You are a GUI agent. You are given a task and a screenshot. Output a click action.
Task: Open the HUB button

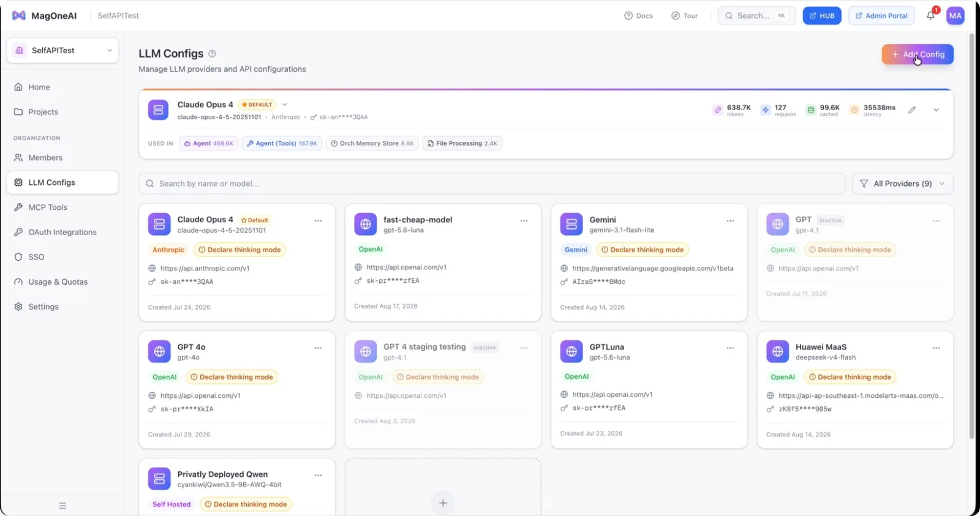822,16
